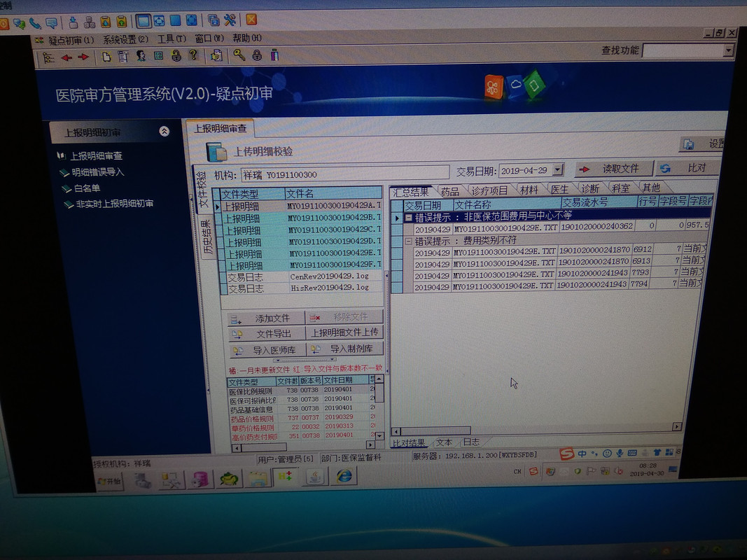Click the tree structure toolbar icon
This screenshot has height=560, width=747.
(x=48, y=57)
